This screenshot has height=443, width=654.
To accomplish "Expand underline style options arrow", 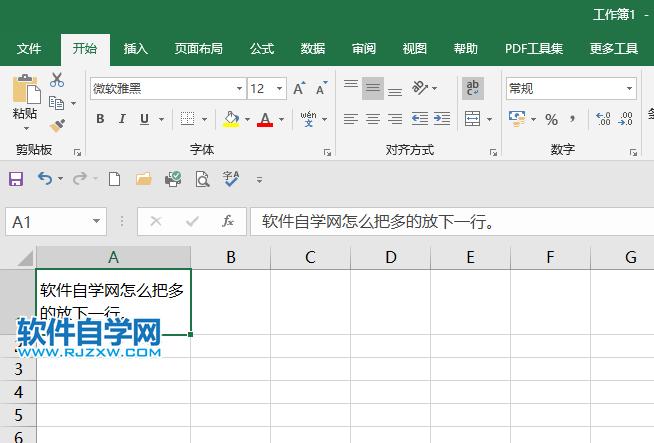I will tap(161, 120).
